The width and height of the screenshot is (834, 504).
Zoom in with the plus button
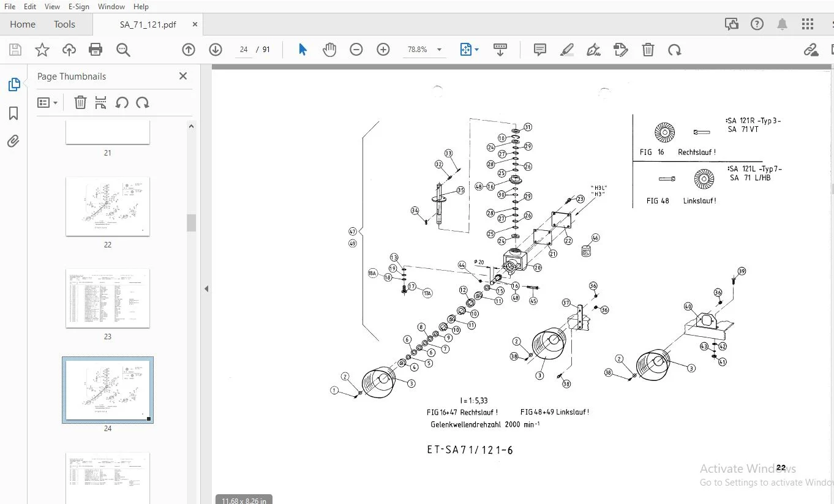(x=383, y=50)
